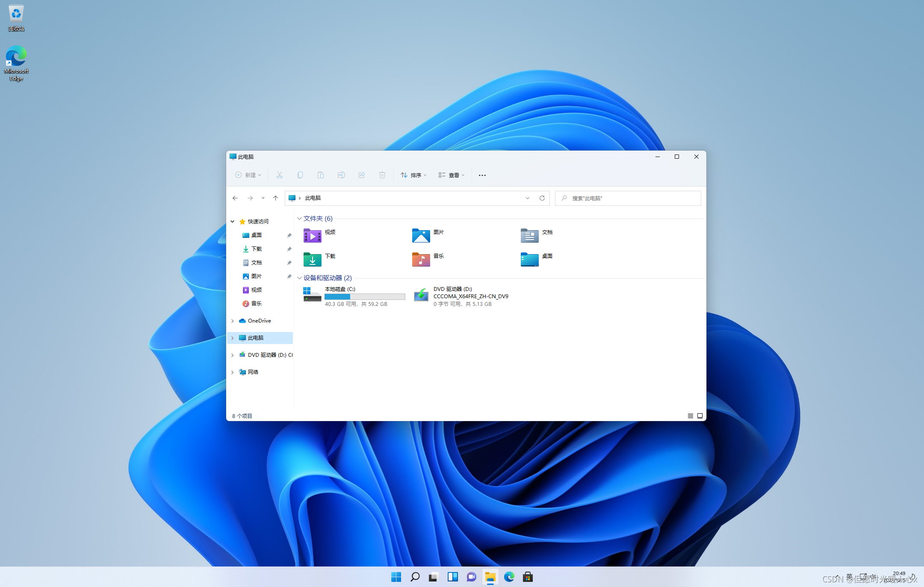Open the Sort (排序) menu
Image resolution: width=924 pixels, height=587 pixels.
coord(413,175)
